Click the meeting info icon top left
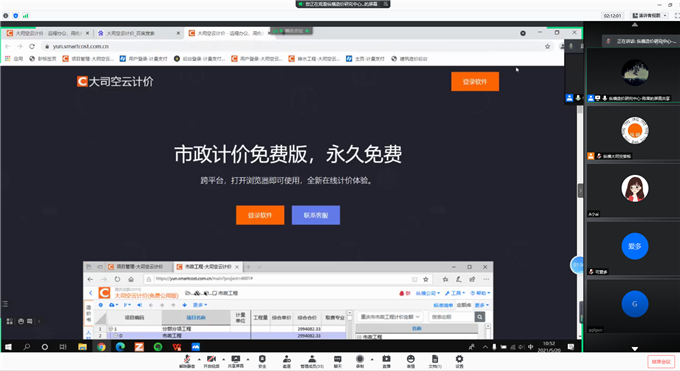Viewport: 680px width, 371px height. (x=6, y=16)
